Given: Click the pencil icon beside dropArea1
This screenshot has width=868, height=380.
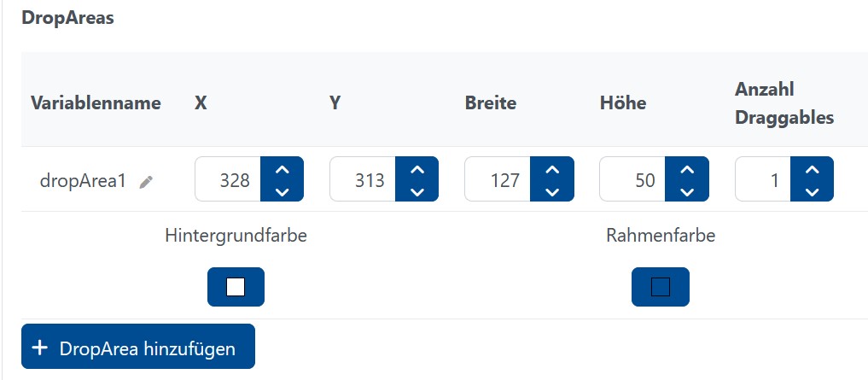Looking at the screenshot, I should coord(147,181).
